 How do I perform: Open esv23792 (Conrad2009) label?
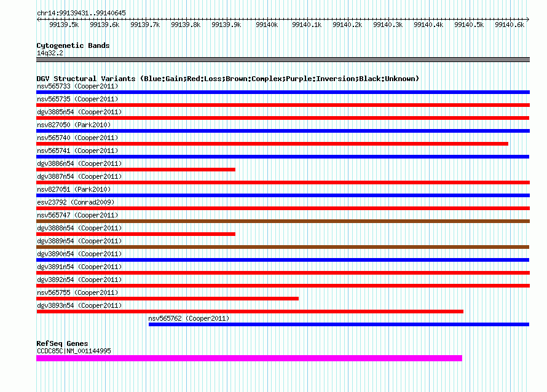tap(76, 202)
